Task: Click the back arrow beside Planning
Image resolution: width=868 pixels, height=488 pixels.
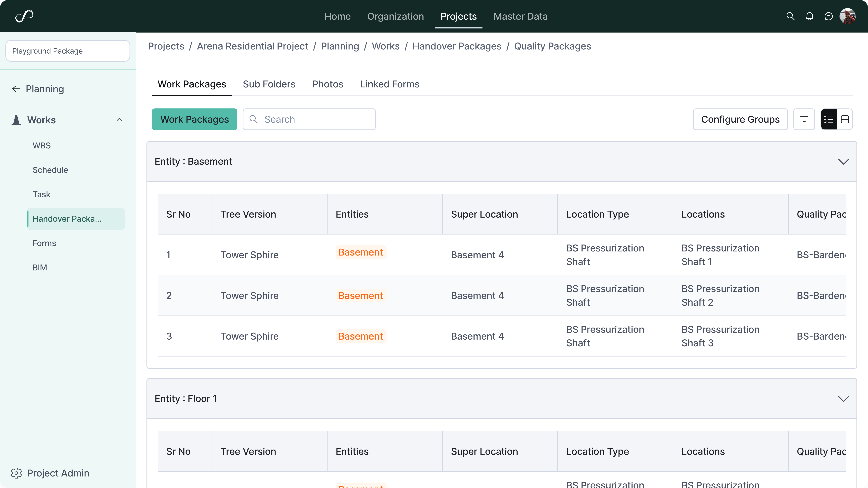Action: point(16,89)
